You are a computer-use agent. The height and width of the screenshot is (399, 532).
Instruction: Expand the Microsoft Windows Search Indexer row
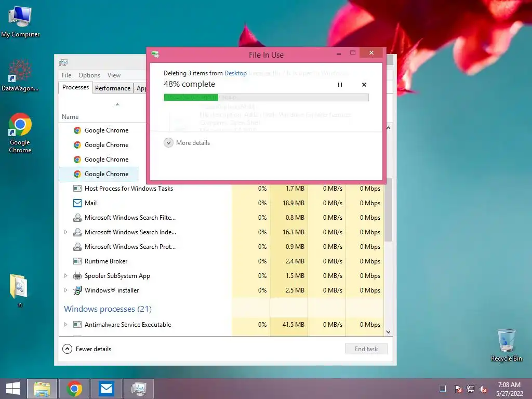pyautogui.click(x=66, y=232)
